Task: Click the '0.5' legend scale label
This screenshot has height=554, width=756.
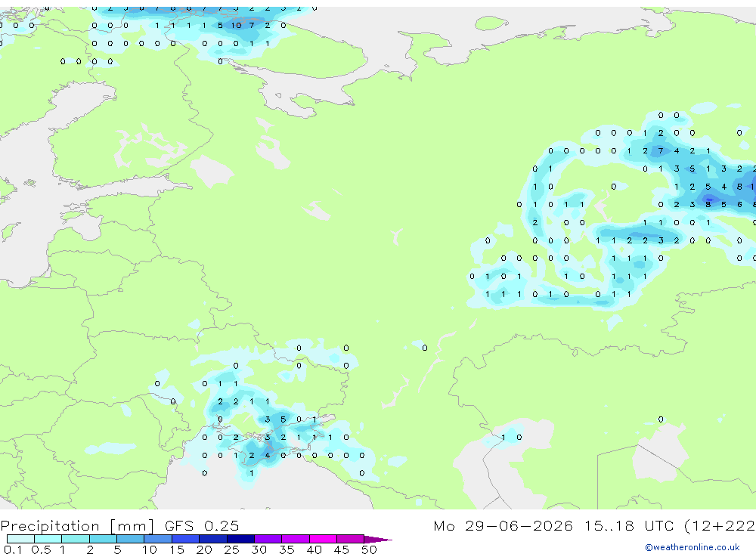Action: 41,549
